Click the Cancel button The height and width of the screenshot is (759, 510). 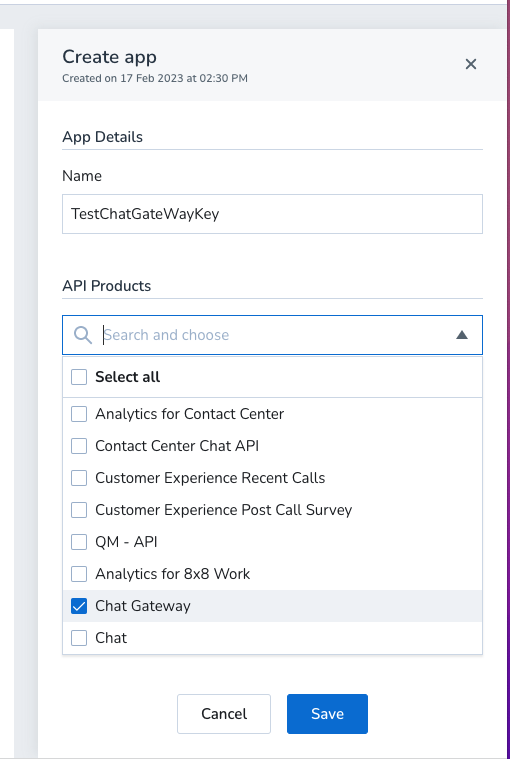click(x=224, y=714)
